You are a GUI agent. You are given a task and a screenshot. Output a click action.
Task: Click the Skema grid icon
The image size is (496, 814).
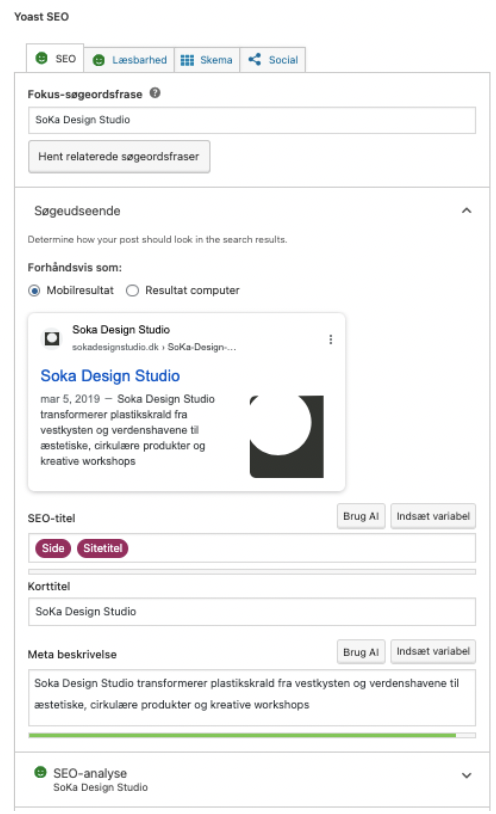click(187, 60)
